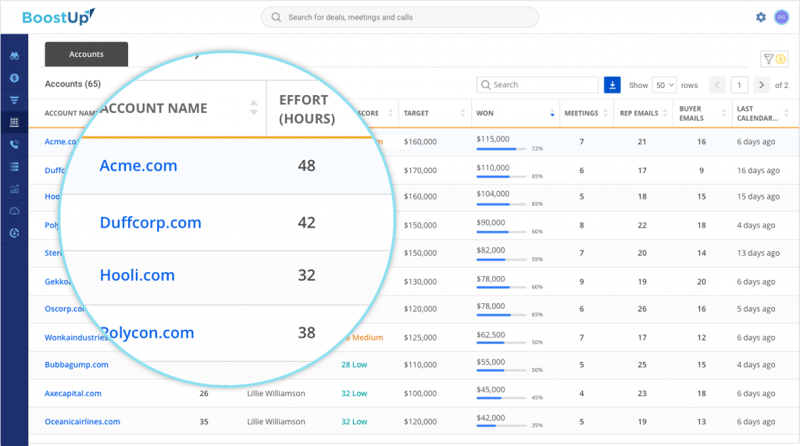Select the 28 Low score cell

(x=354, y=364)
